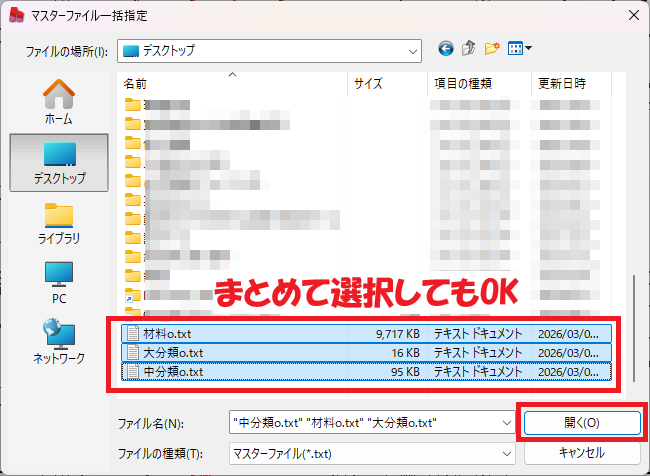This screenshot has height=476, width=650.
Task: Click the 95 KB size cell
Action: [405, 372]
